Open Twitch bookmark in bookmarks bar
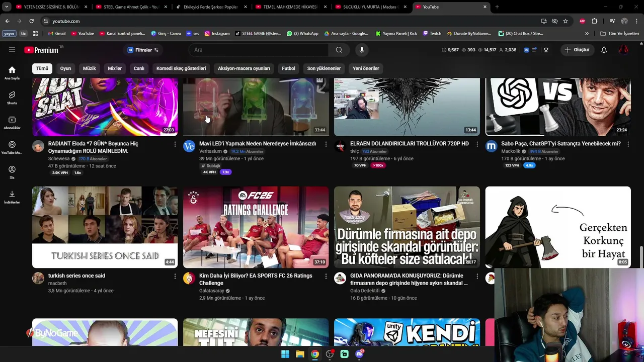This screenshot has height=362, width=644. click(432, 34)
